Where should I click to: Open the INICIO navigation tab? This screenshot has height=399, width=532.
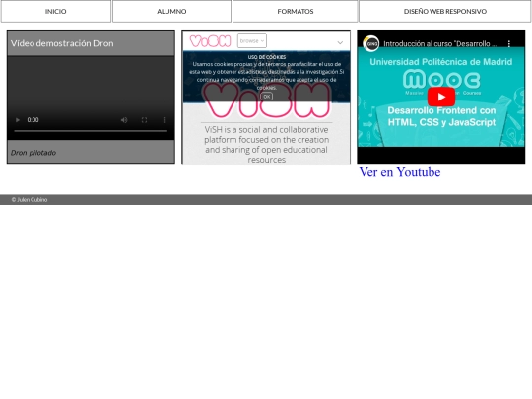(56, 11)
